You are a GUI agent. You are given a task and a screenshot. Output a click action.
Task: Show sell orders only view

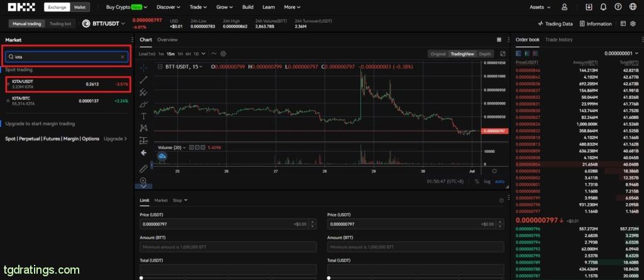pos(534,53)
